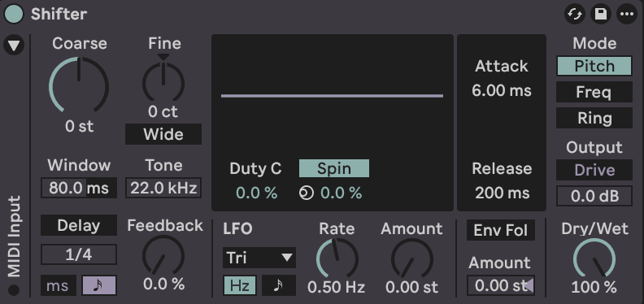This screenshot has height=304, width=644.
Task: Click the Attack 6.00 ms value
Action: (x=502, y=90)
